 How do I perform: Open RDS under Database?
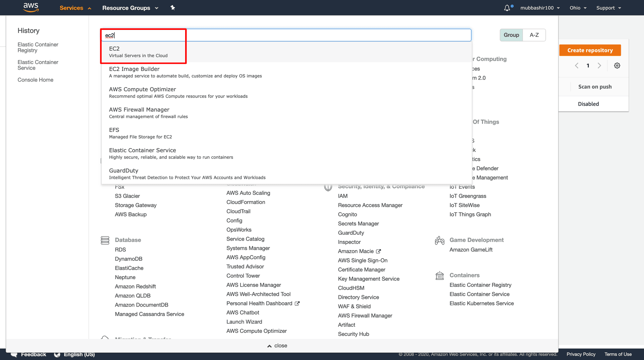coord(120,250)
